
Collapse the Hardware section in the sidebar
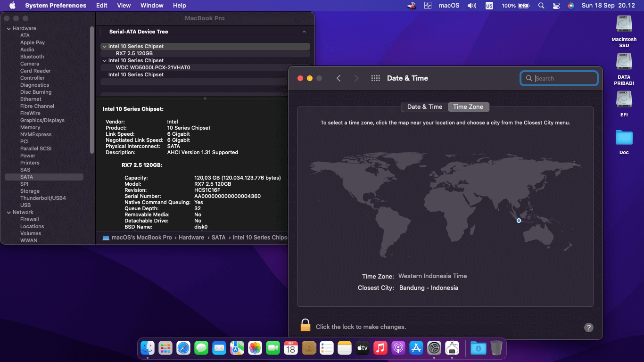pos(8,28)
